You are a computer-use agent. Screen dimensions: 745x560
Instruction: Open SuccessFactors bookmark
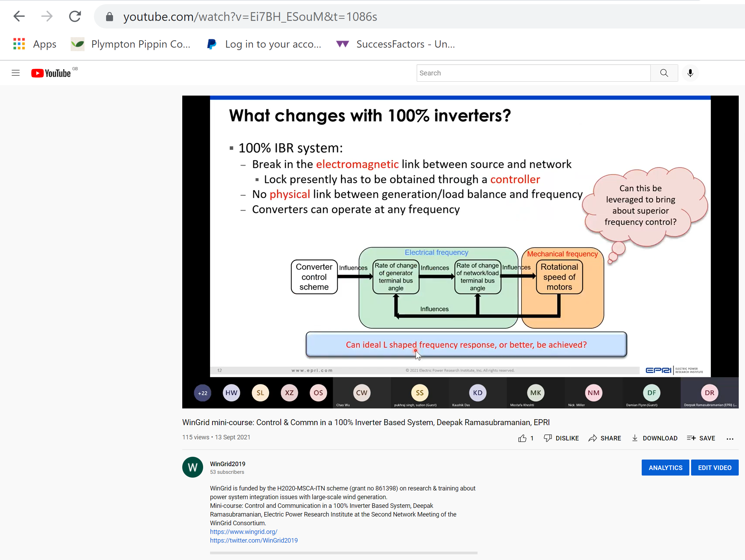[396, 44]
